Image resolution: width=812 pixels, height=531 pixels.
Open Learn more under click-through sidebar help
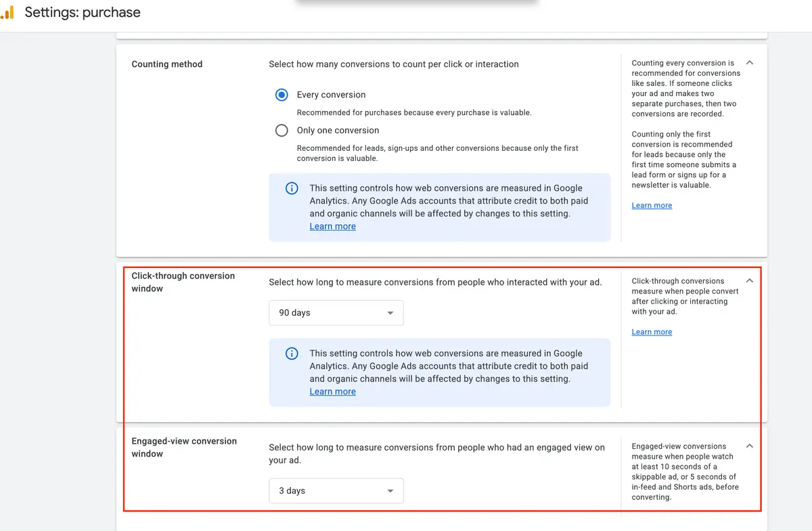652,332
